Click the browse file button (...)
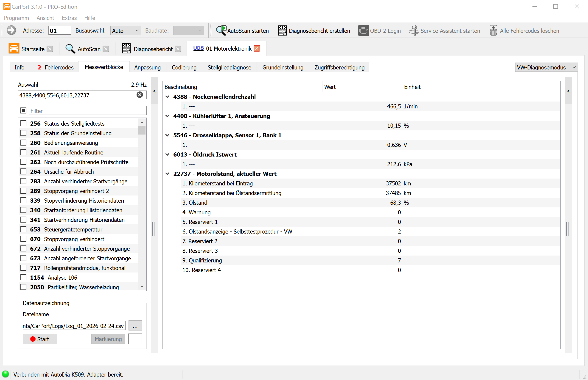 (135, 326)
